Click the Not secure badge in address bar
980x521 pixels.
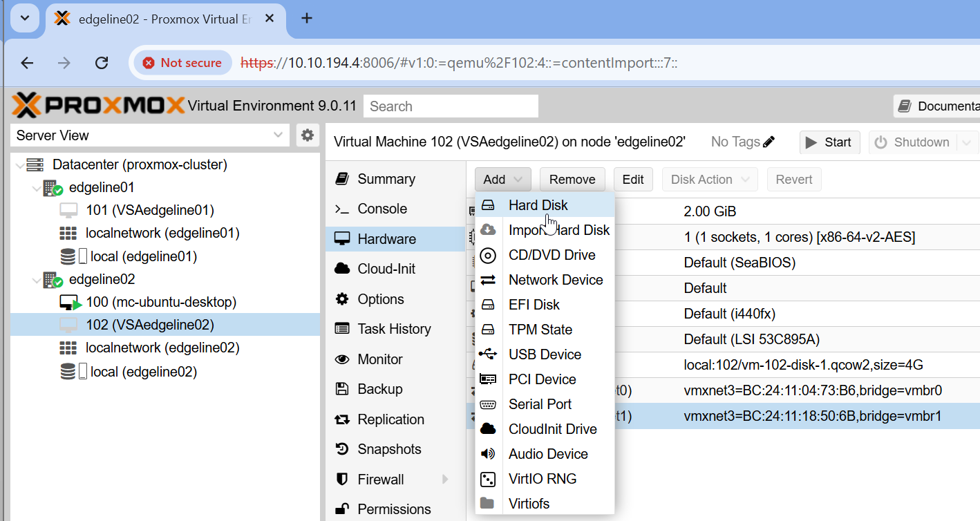pyautogui.click(x=182, y=63)
